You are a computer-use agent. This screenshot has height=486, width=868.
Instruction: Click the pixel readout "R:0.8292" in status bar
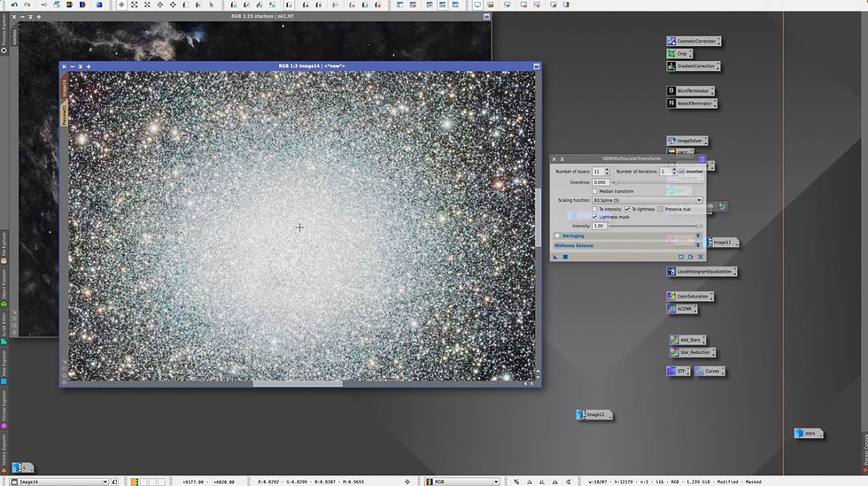pos(268,482)
